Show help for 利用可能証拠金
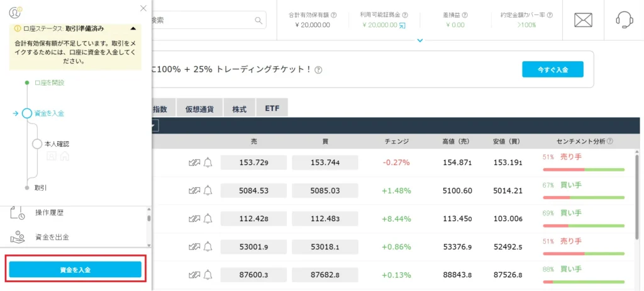The height and width of the screenshot is (291, 644). [x=405, y=15]
